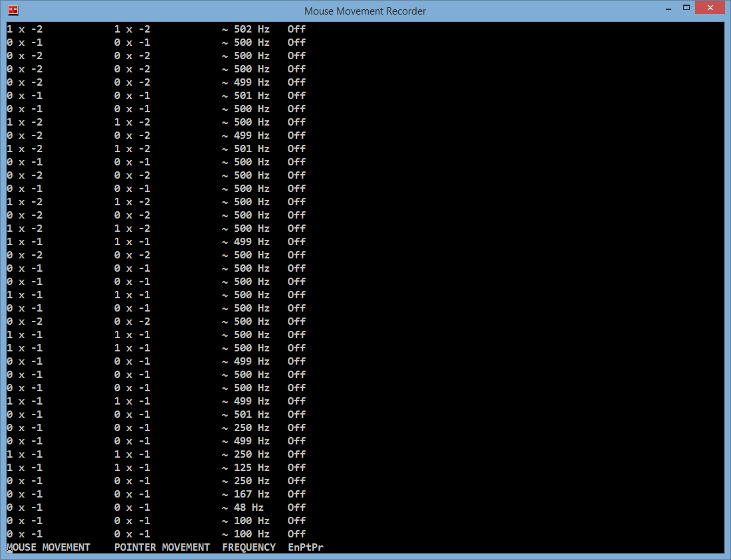Screen dimensions: 731x560
Task: Select the '~ 167 Hz' frequency value
Action: click(246, 494)
